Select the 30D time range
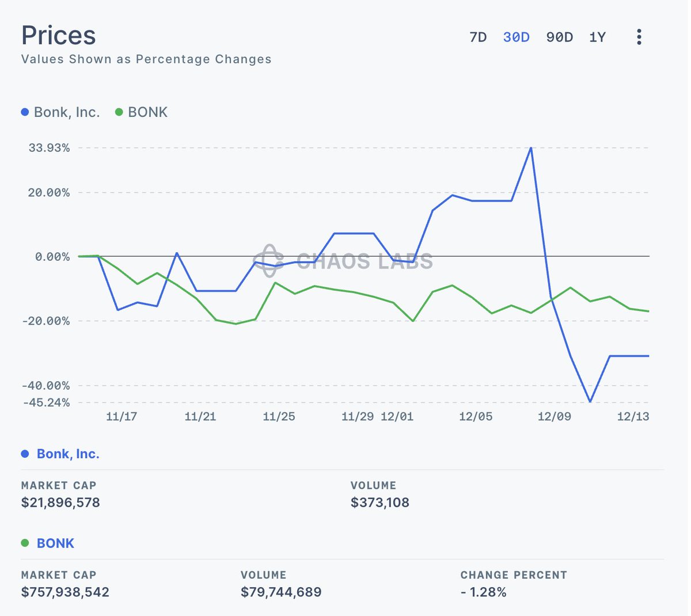 [x=516, y=37]
